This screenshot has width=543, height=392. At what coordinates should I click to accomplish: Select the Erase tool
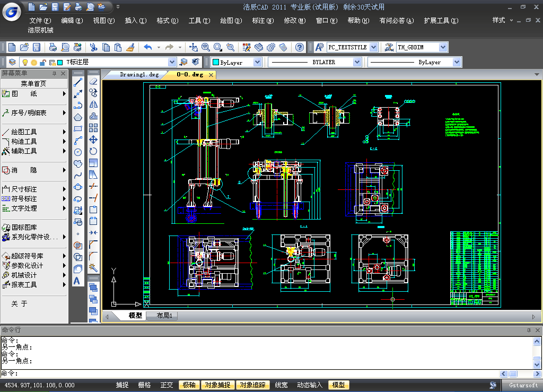[x=93, y=82]
